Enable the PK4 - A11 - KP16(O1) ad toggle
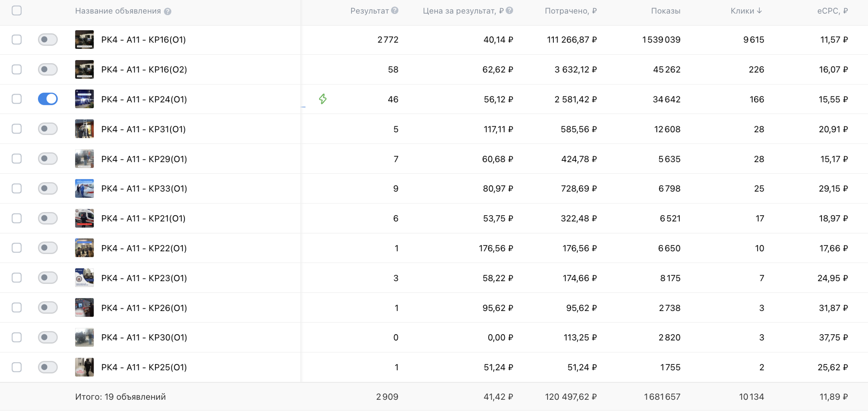 [47, 39]
